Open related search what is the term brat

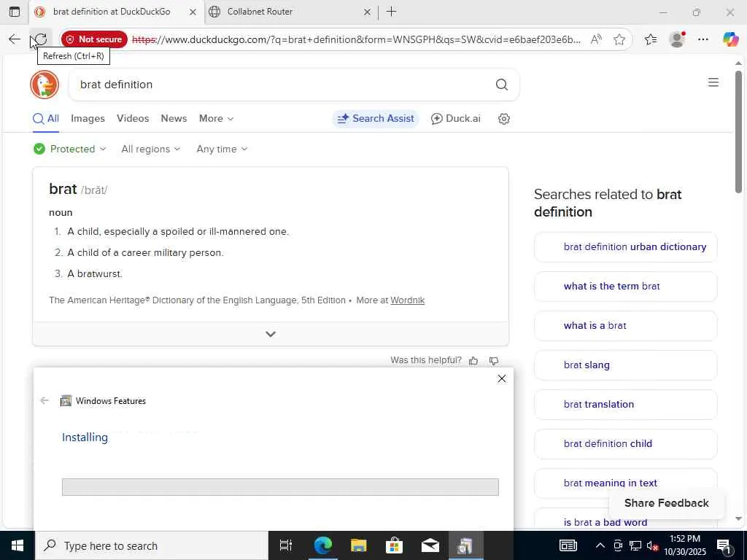click(x=625, y=286)
